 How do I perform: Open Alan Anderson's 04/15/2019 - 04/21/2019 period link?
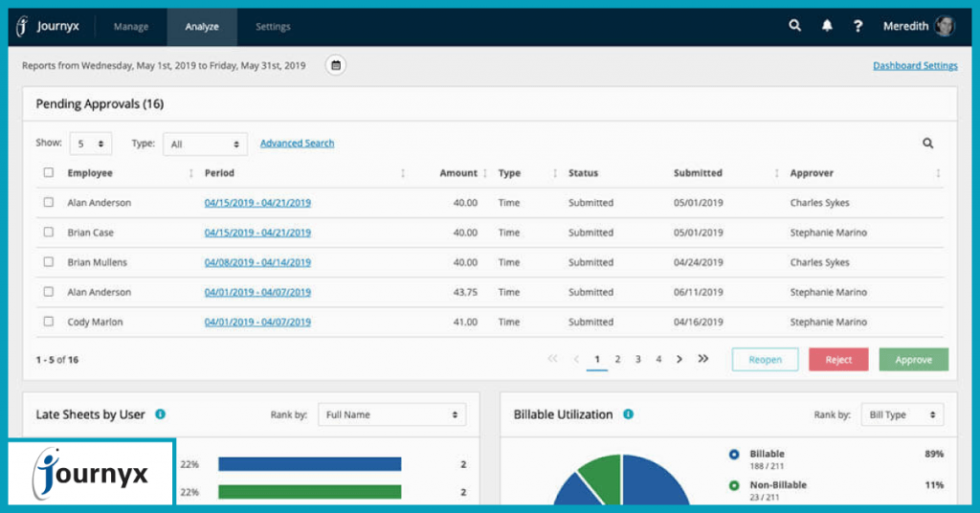point(257,203)
